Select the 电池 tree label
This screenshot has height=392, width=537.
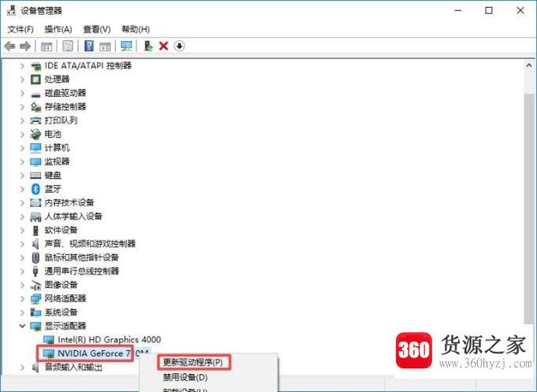[x=53, y=134]
